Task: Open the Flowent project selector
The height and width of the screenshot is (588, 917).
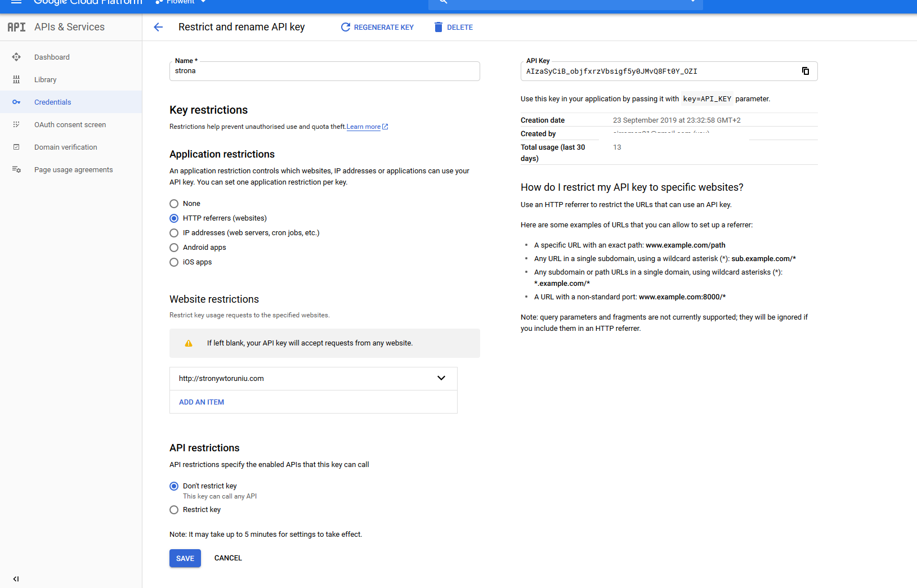Action: tap(181, 2)
